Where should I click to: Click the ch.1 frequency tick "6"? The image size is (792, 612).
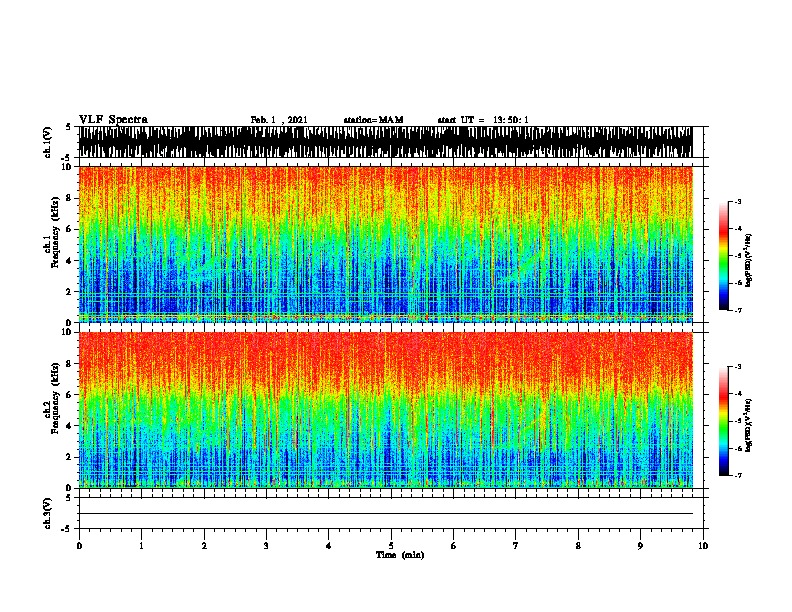[x=69, y=229]
